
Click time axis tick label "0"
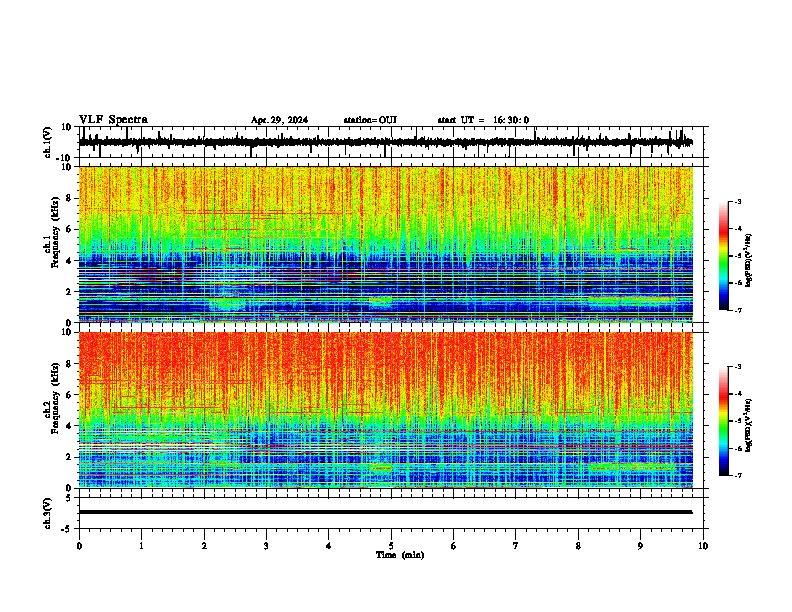coord(79,546)
